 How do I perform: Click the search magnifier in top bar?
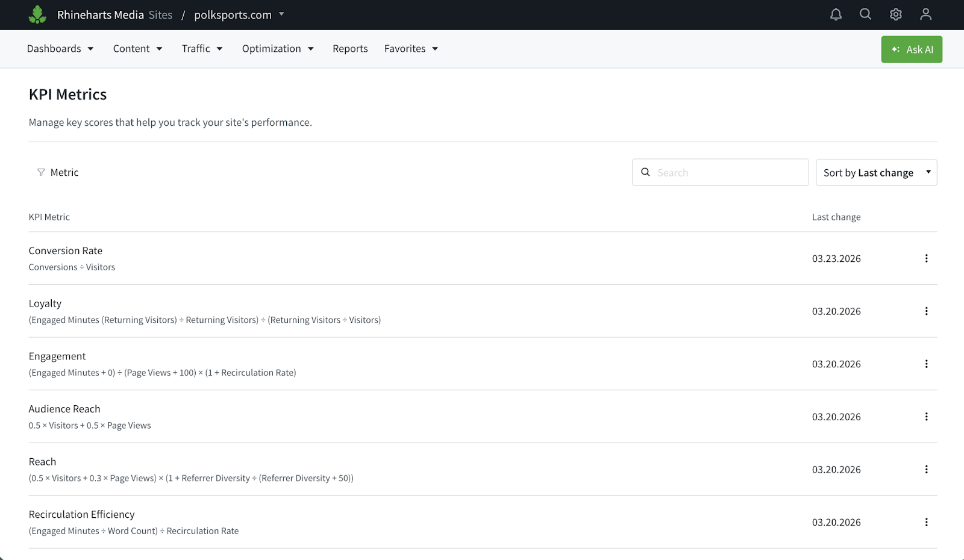click(865, 14)
